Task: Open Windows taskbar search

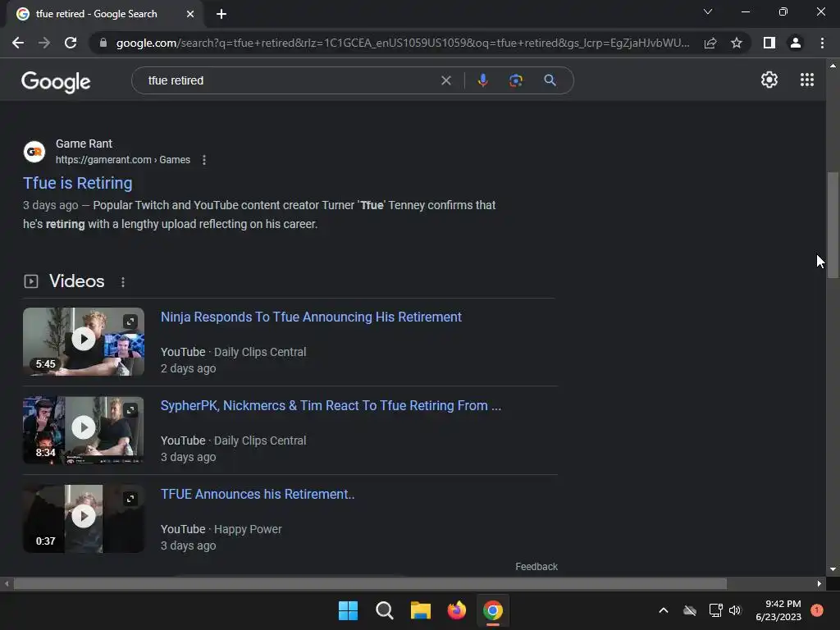Action: [x=385, y=610]
